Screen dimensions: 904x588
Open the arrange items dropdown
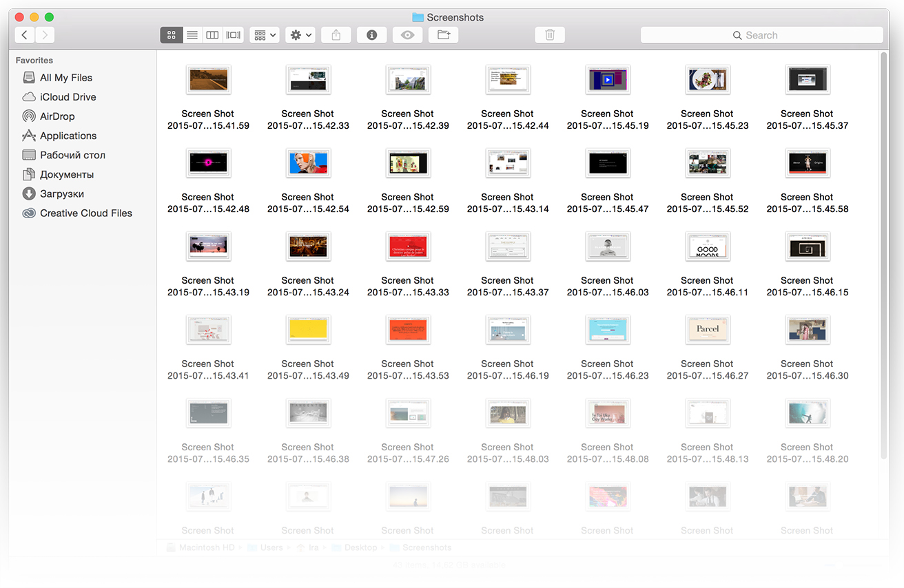(265, 35)
